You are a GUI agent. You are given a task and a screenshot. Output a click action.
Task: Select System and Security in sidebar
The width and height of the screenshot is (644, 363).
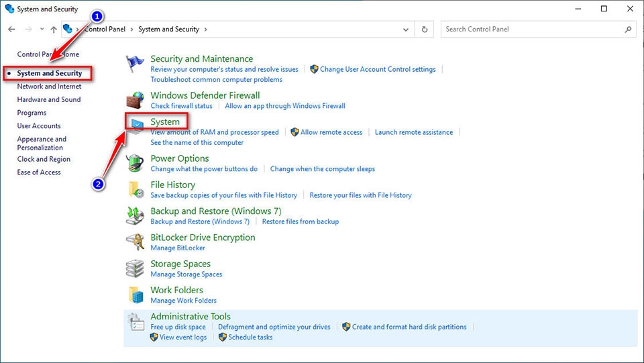(49, 73)
